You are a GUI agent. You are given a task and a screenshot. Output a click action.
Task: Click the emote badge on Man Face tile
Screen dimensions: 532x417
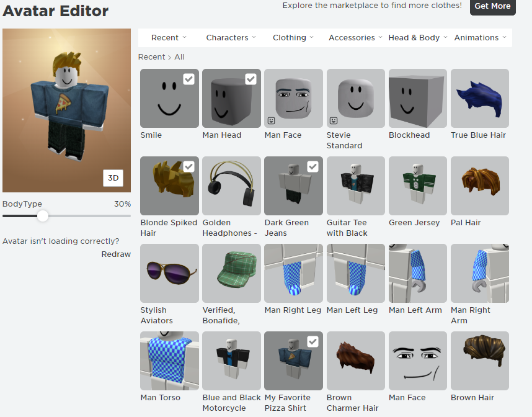[x=271, y=120]
